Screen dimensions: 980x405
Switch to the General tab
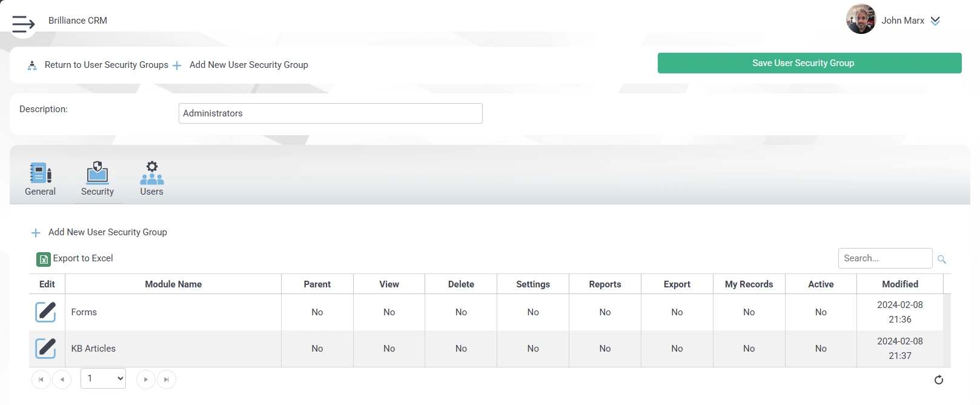click(x=40, y=179)
